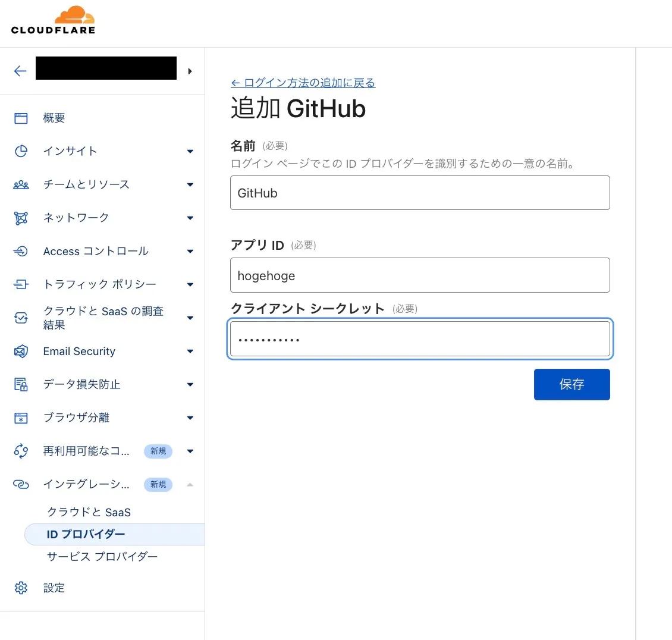Image resolution: width=672 pixels, height=640 pixels.
Task: Open the account switcher arrow
Action: tap(190, 71)
